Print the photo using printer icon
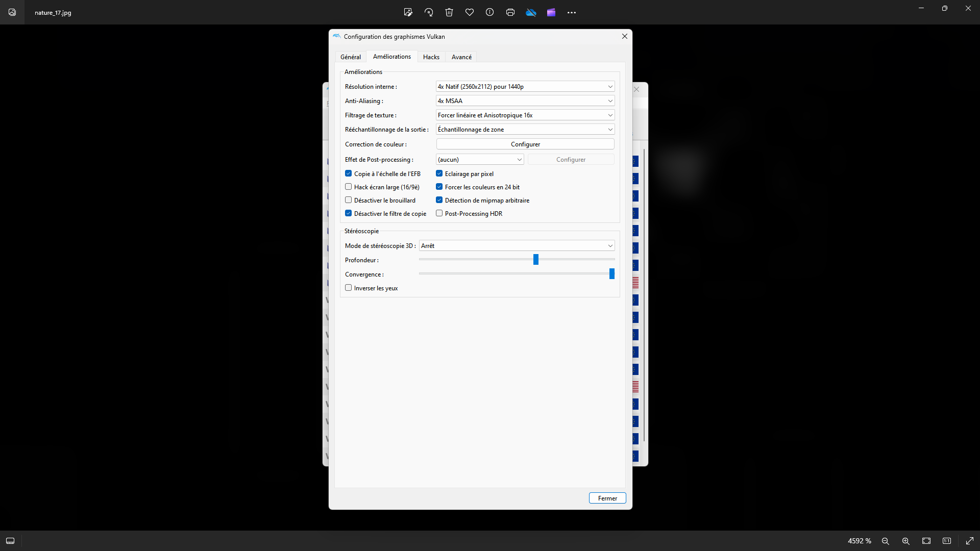Screen dimensions: 980x551 (x=510, y=12)
